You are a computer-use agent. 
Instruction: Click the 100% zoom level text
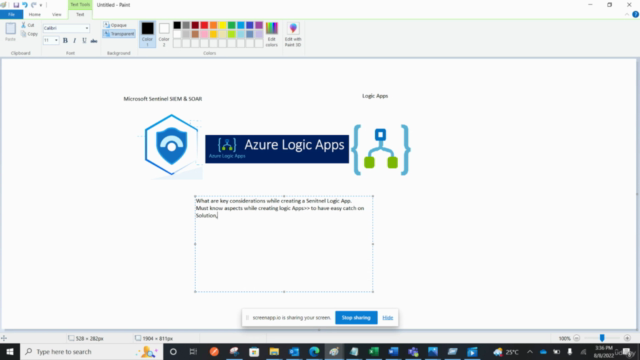click(x=564, y=338)
